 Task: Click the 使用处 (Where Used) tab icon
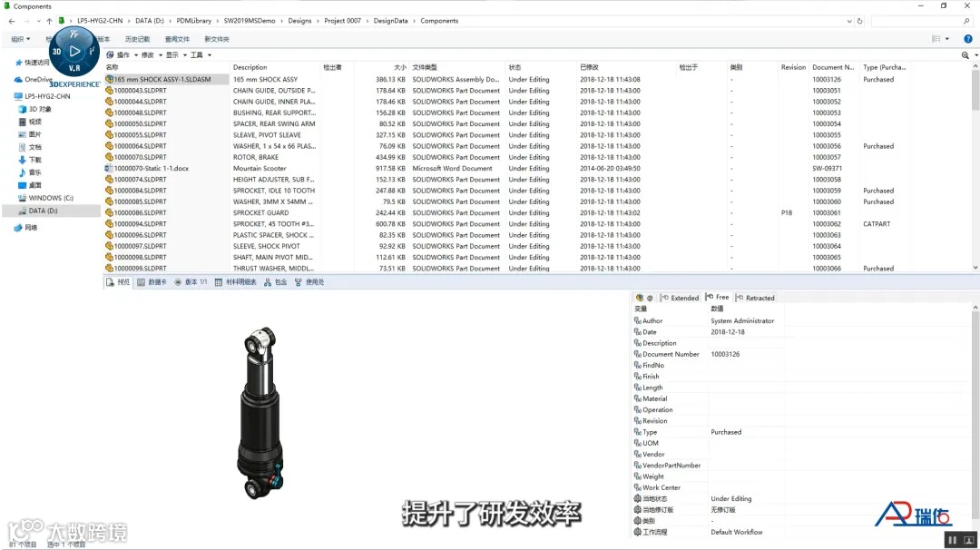pyautogui.click(x=299, y=282)
